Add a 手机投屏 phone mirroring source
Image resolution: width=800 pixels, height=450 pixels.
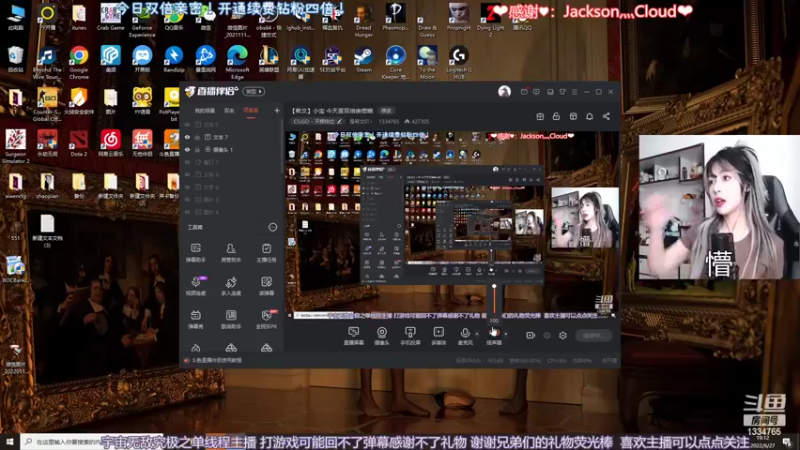point(410,336)
